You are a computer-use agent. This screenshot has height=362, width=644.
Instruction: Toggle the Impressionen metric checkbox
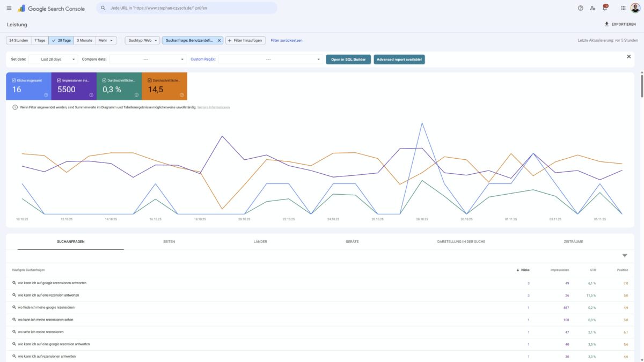[59, 80]
